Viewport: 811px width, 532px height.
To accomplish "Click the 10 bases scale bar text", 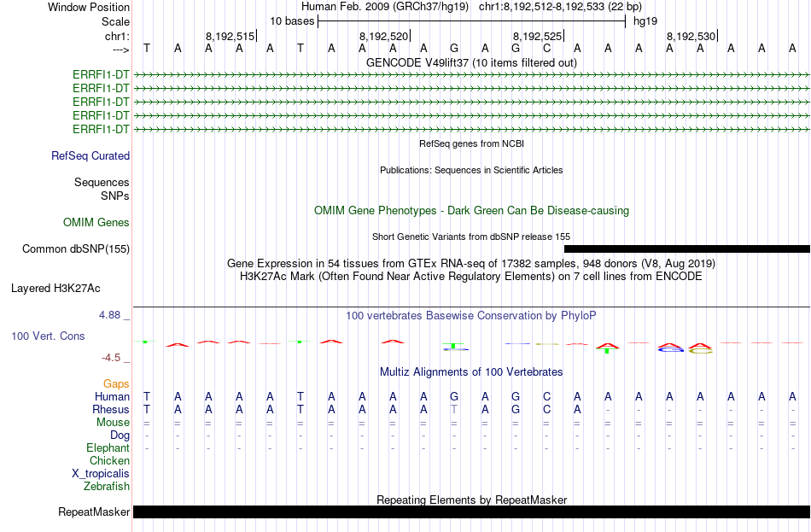I will pyautogui.click(x=292, y=21).
